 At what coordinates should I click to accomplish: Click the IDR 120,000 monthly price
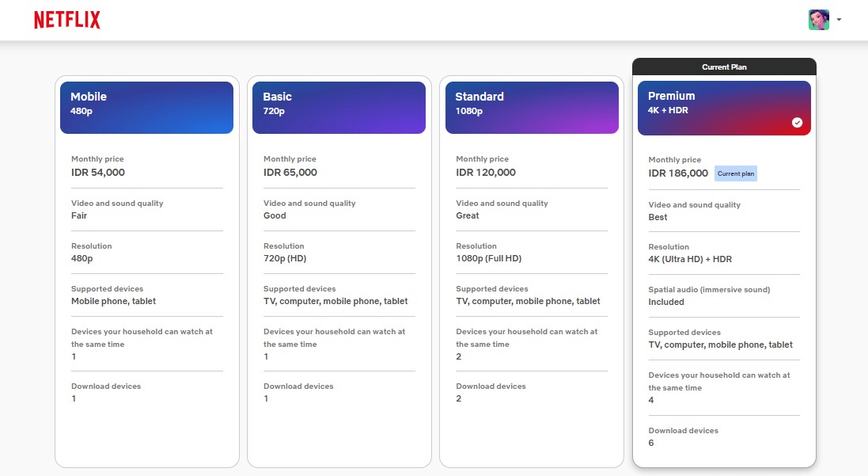click(486, 173)
